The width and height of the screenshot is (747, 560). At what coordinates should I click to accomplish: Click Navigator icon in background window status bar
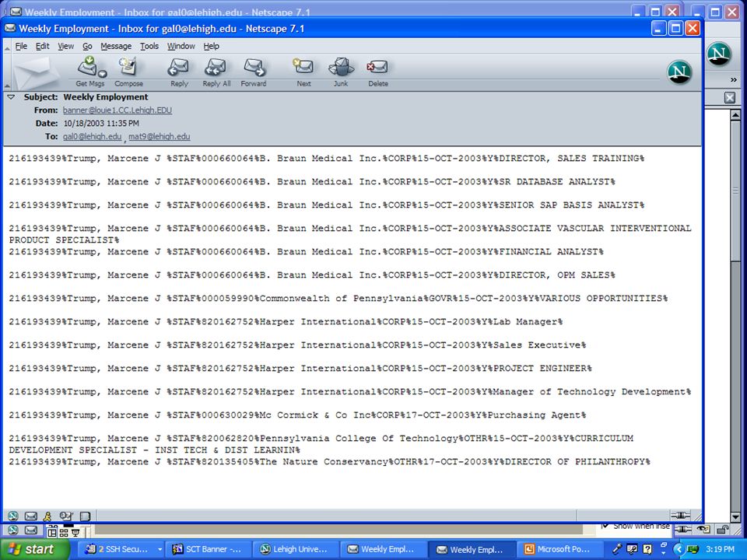coord(13,530)
